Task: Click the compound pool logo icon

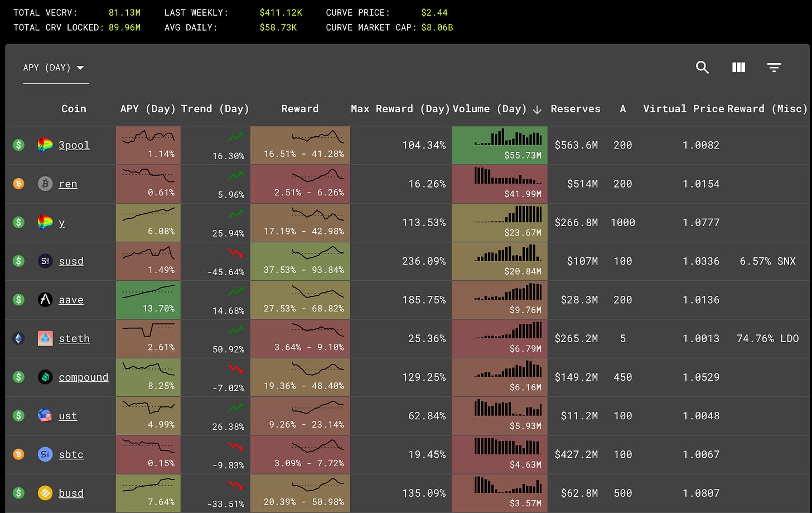Action: (x=45, y=377)
